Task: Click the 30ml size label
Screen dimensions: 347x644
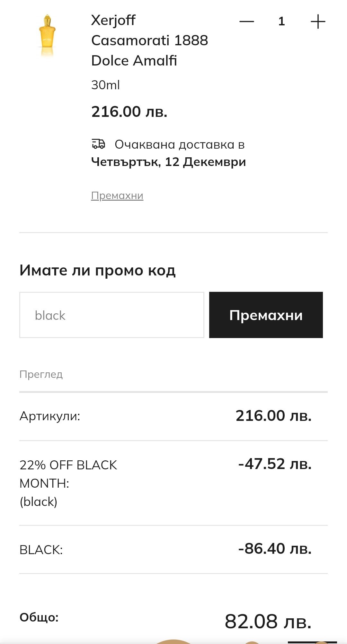Action: point(105,85)
